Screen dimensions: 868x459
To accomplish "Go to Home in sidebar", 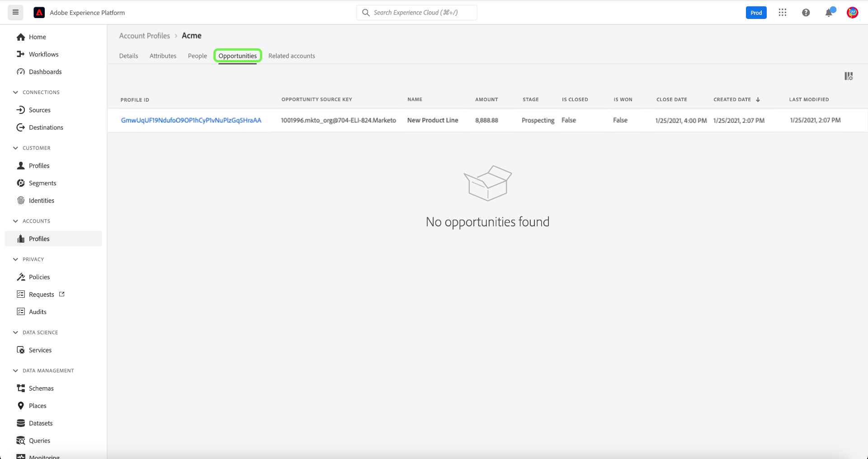I will (x=38, y=37).
